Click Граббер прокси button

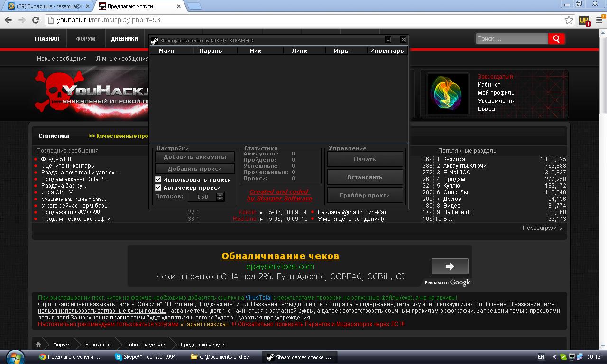pyautogui.click(x=365, y=195)
